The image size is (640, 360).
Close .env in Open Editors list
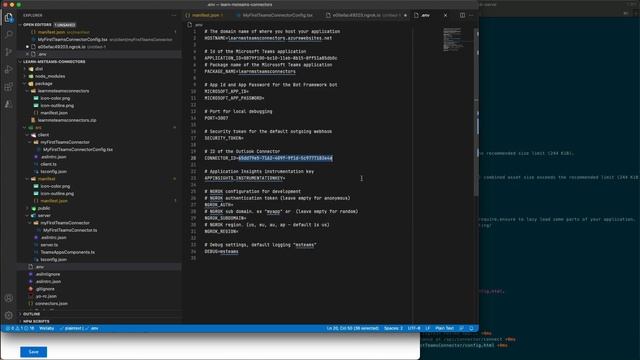pos(27,54)
